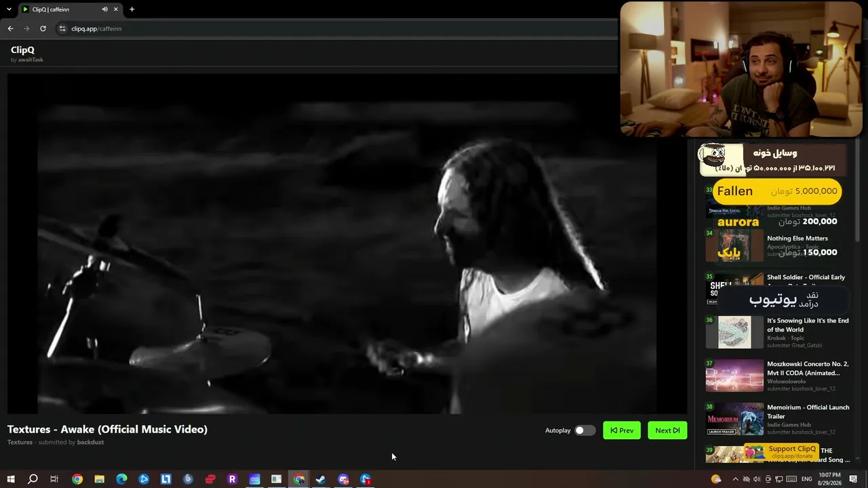Select the Memoirium launch trailer thumbnail
Viewport: 868px width, 488px height.
734,419
